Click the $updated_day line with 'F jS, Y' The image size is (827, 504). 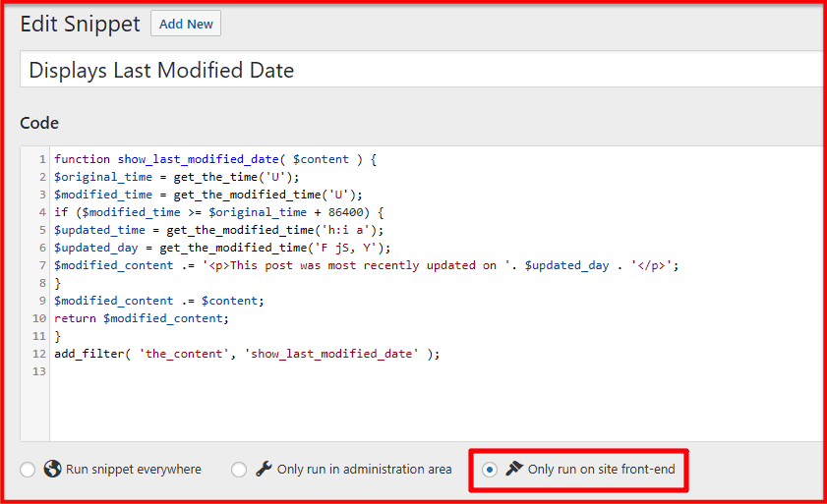click(222, 248)
